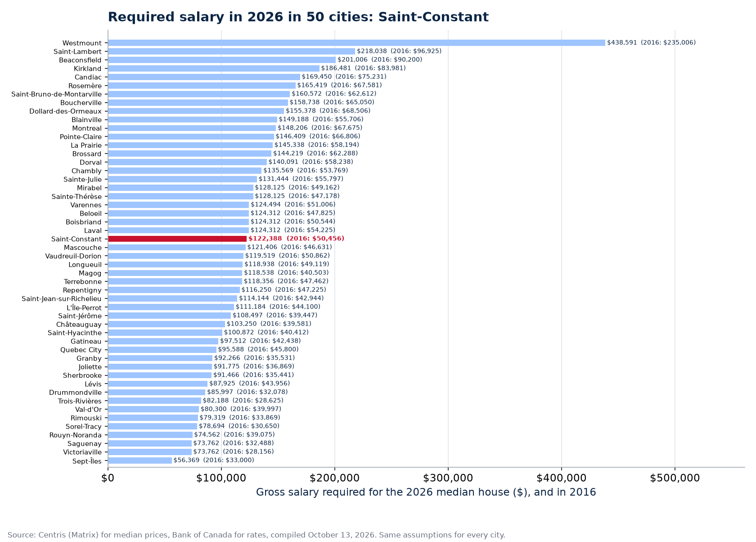
Task: Click the Laval value $124,312 (2016: $54,225)
Action: pyautogui.click(x=293, y=230)
